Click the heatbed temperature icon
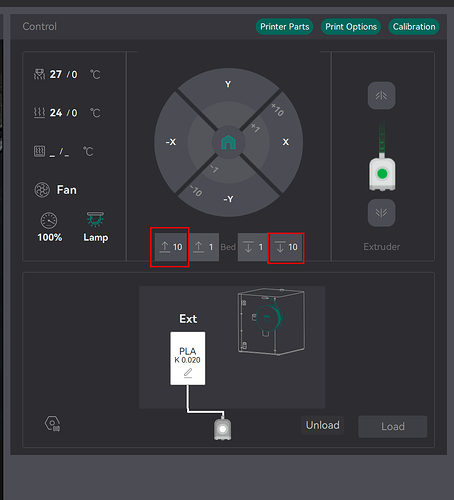This screenshot has width=454, height=500. (x=39, y=113)
